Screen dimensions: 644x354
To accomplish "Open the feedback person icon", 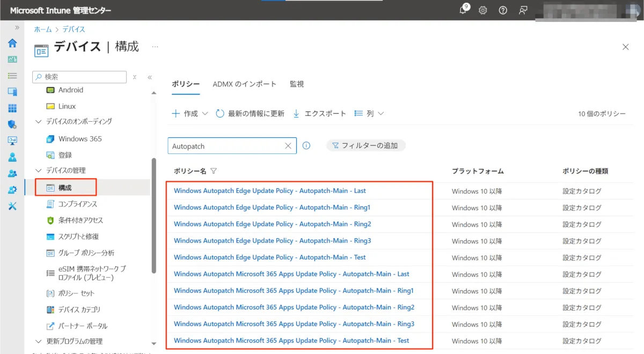I will [523, 10].
